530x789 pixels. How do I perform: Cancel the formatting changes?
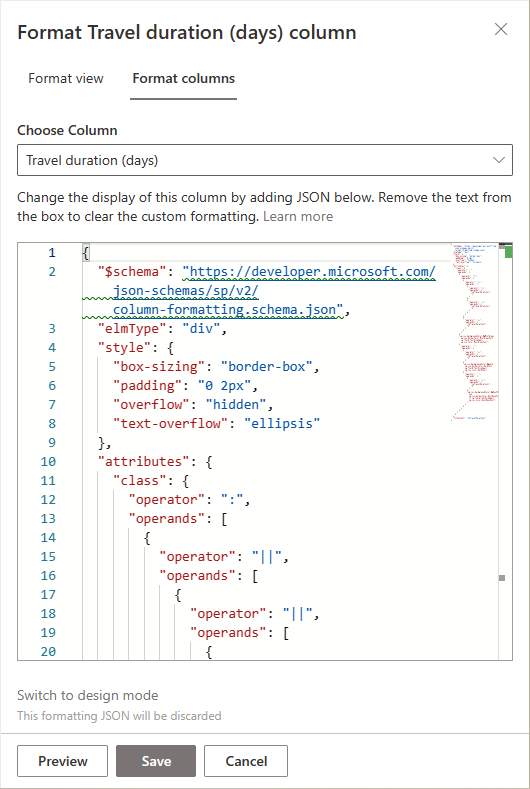click(x=246, y=761)
